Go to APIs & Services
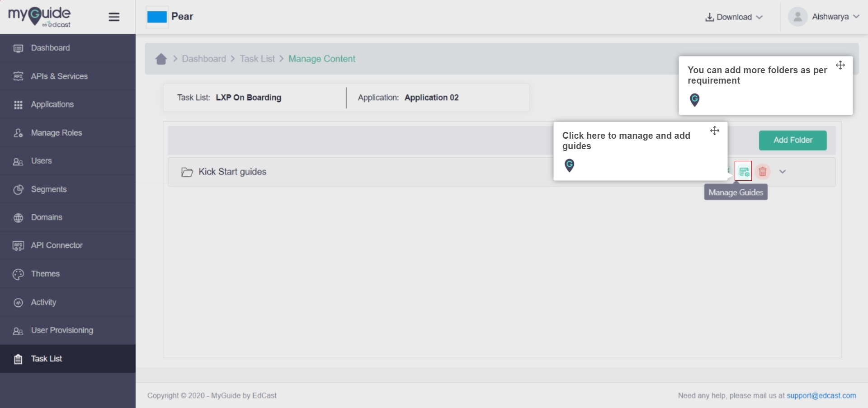 coord(68,76)
